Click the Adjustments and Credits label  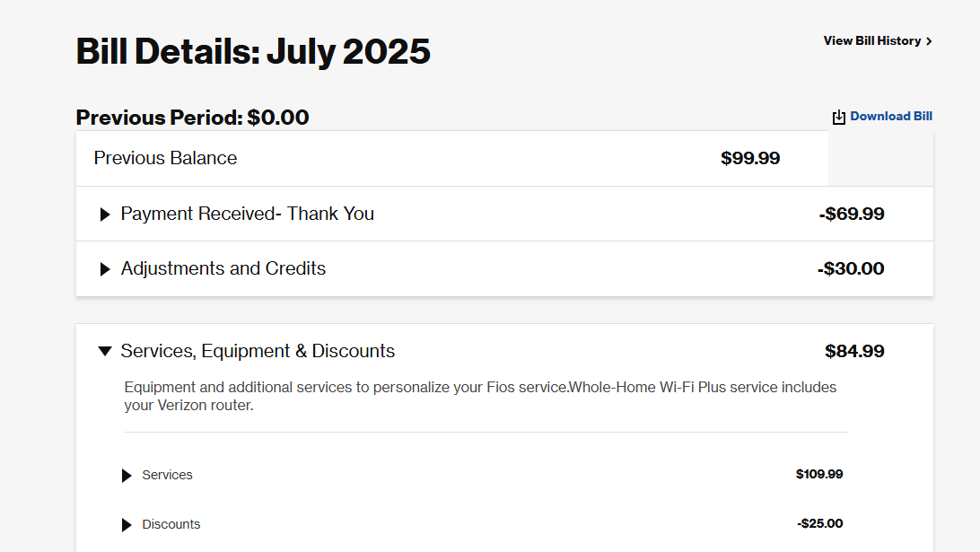[x=223, y=268]
